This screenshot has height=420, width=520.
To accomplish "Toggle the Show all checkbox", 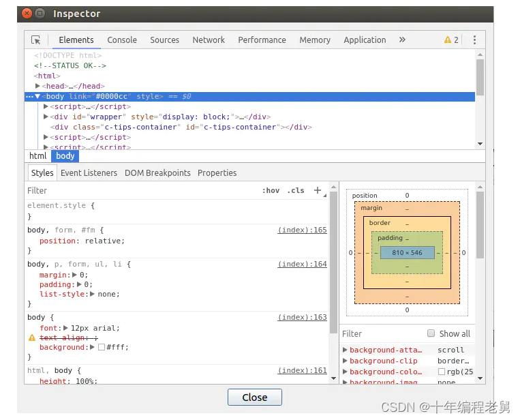I will 431,333.
